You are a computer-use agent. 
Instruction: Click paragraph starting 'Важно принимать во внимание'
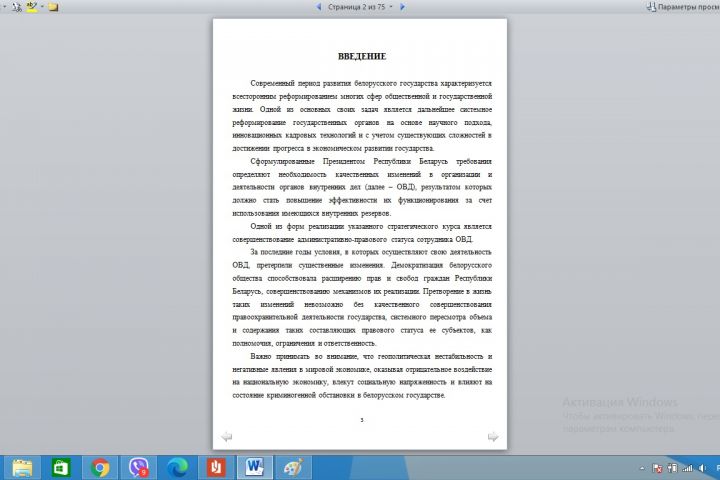pyautogui.click(x=362, y=375)
